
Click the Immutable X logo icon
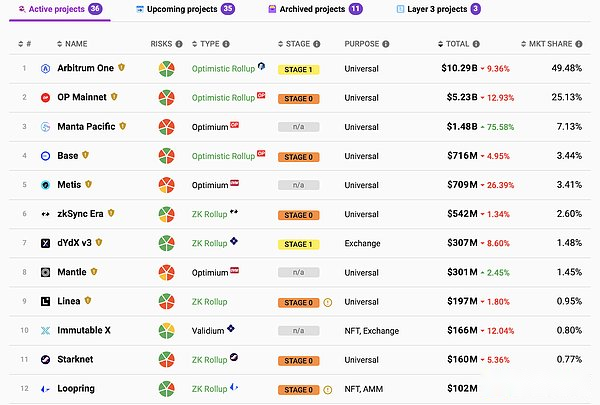pyautogui.click(x=46, y=330)
